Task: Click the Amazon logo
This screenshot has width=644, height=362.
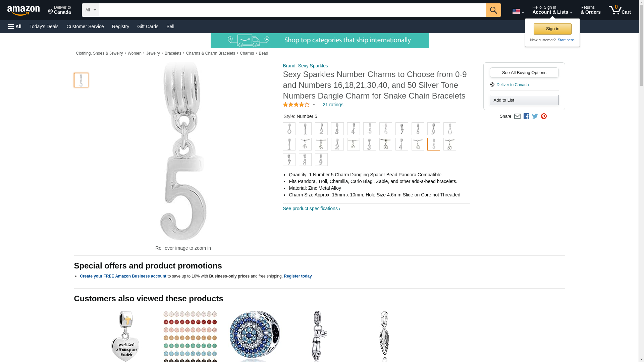Action: 23,10
